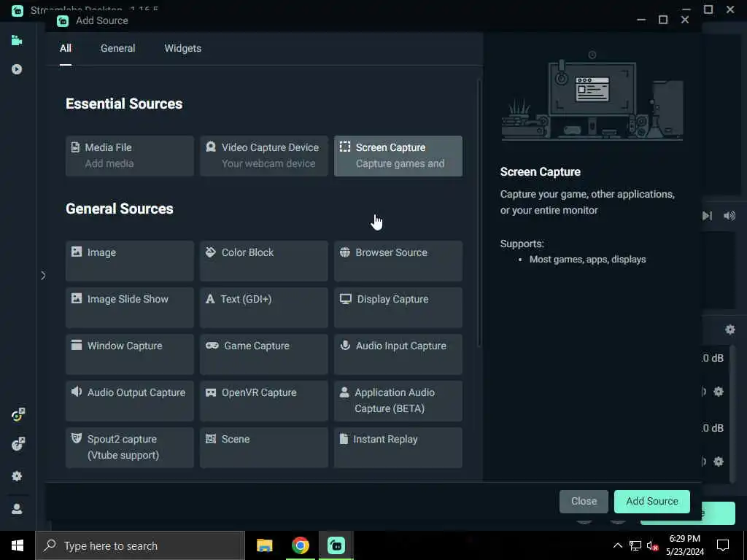Select the Display Capture source

coord(398,307)
